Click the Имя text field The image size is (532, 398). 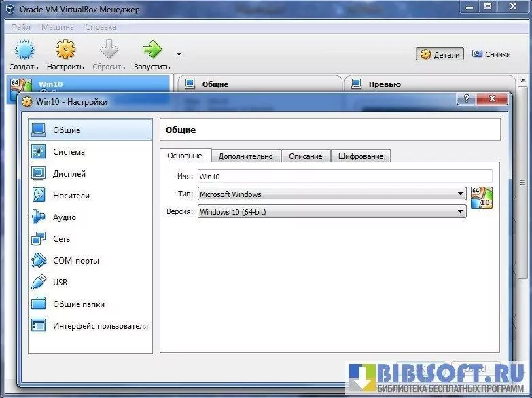tap(344, 177)
